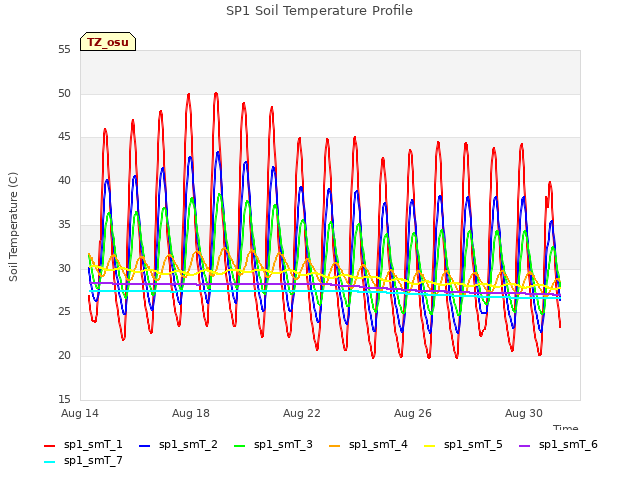Click the blue sp1_smT_2 legend swatch
Viewport: 640px width, 480px height.
pos(144,446)
